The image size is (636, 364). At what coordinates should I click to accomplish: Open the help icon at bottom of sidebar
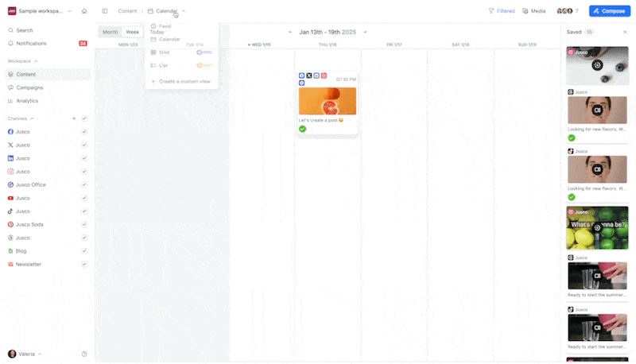click(84, 354)
